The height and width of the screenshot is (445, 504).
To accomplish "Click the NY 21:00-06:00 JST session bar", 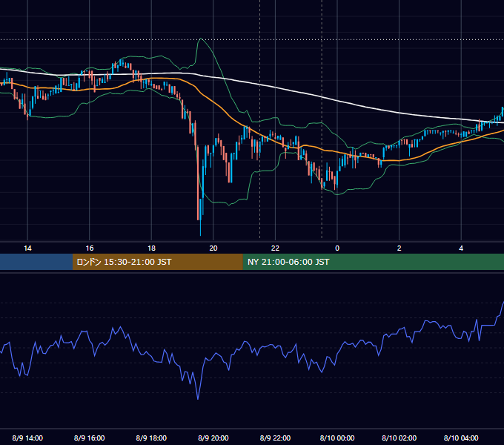I will [x=373, y=262].
